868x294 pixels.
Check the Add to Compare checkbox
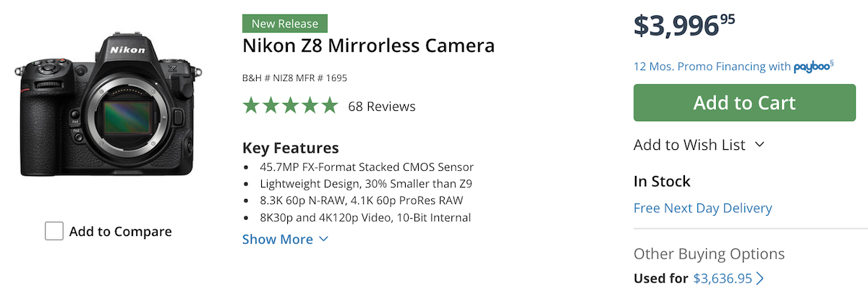pos(54,231)
